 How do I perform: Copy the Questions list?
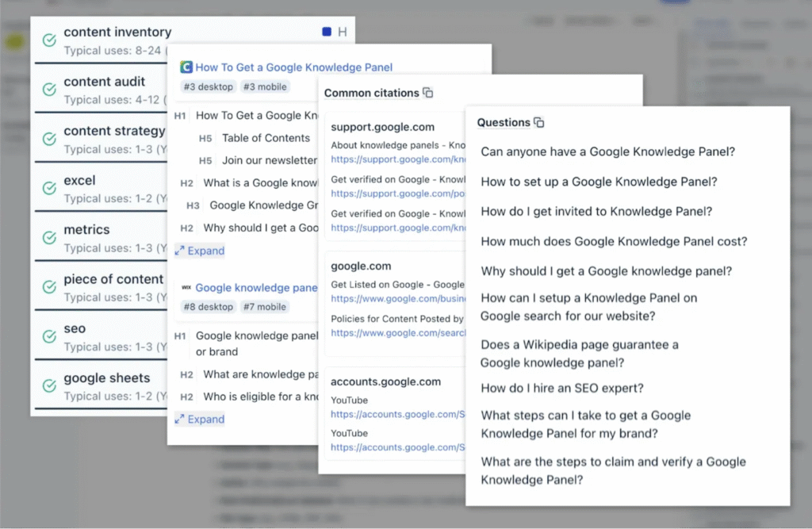click(539, 123)
